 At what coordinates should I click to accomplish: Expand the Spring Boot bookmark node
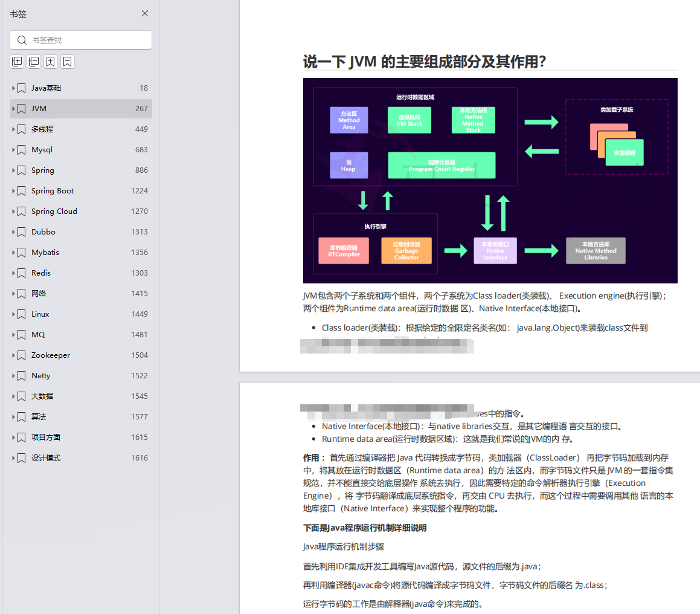[13, 191]
